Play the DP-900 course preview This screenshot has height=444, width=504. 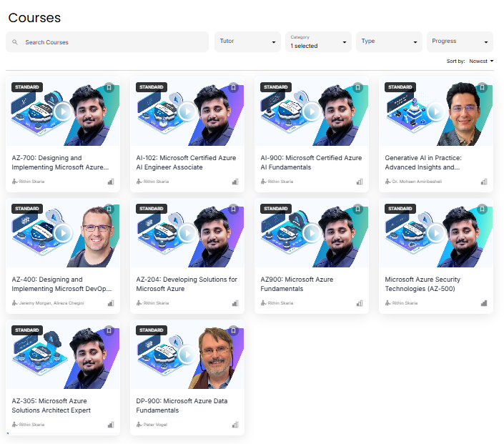coord(187,355)
